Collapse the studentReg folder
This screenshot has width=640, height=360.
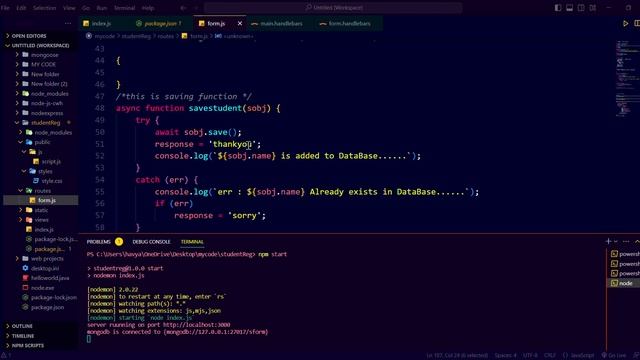coord(45,122)
